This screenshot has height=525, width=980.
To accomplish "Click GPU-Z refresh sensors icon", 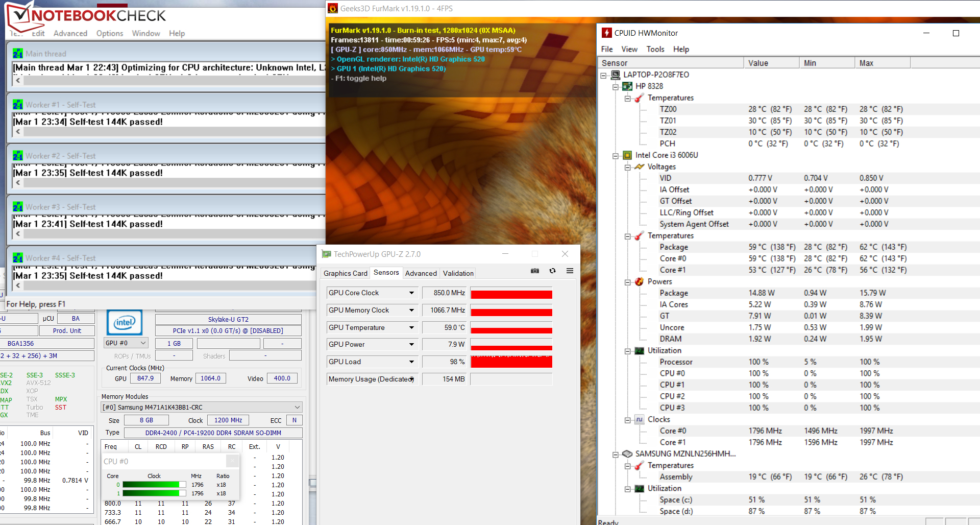I will point(552,271).
